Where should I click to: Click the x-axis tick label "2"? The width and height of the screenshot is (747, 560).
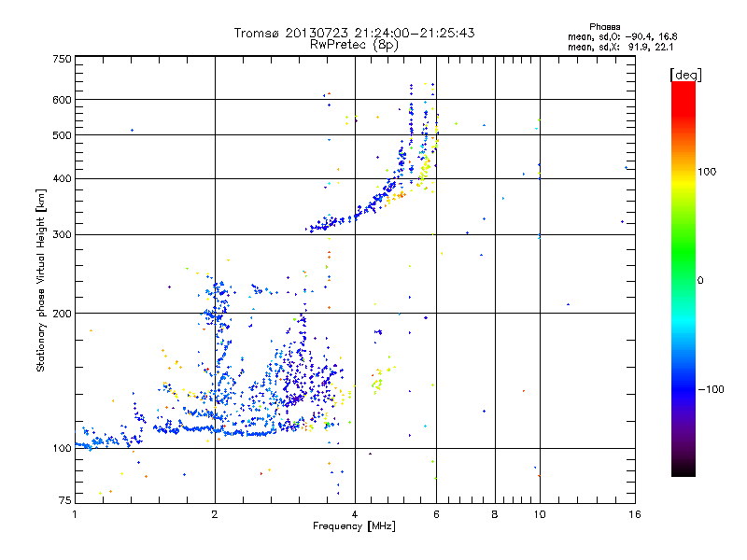[215, 514]
